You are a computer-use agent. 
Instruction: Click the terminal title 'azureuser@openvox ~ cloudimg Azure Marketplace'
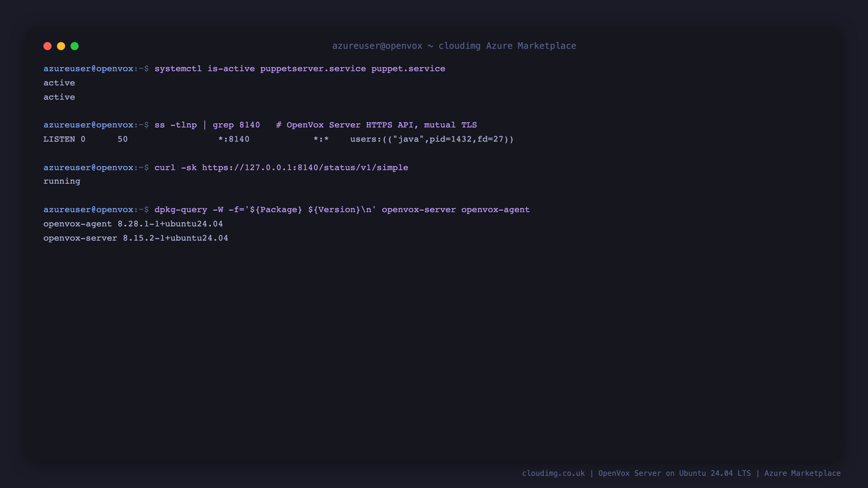454,46
